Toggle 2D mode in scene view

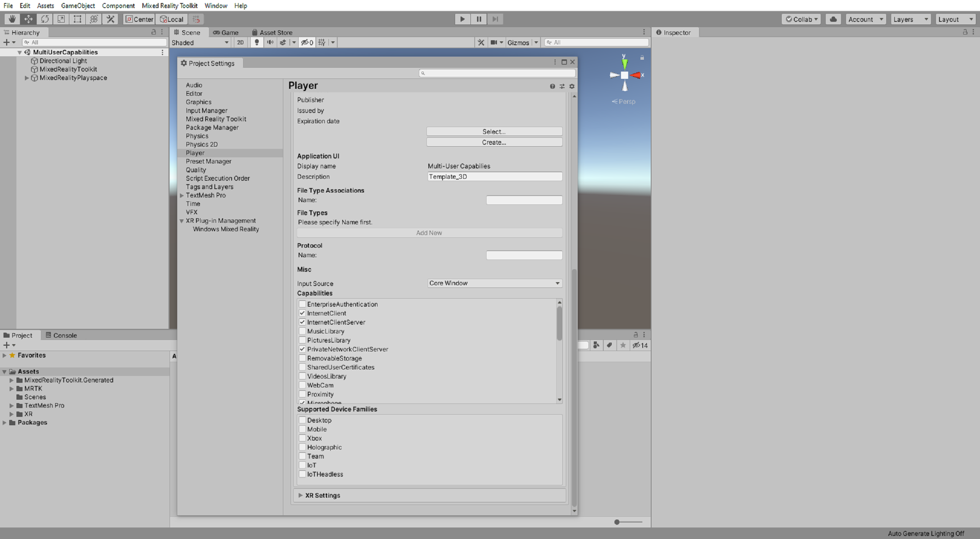241,42
